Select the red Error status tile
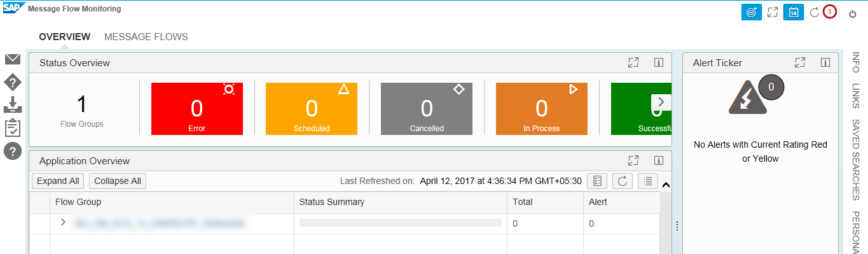This screenshot has width=868, height=254. (197, 108)
